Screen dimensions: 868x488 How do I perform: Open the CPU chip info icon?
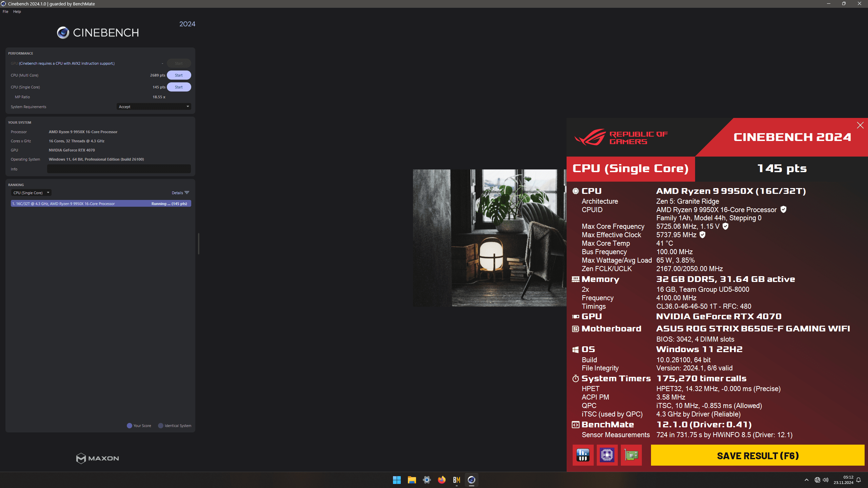(x=607, y=455)
